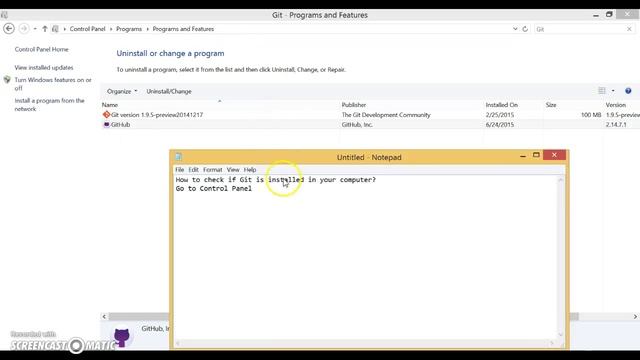The image size is (640, 360).
Task: Open the blue Help icon
Action: pyautogui.click(x=628, y=91)
